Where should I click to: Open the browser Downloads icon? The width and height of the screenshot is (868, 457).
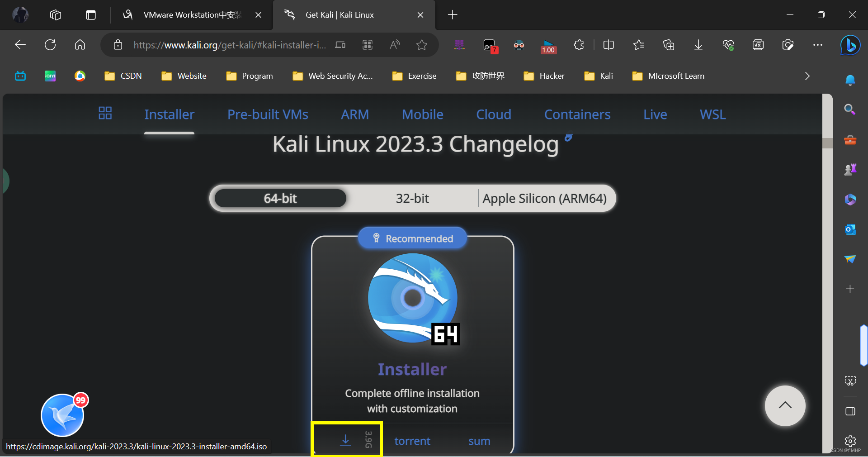point(698,45)
